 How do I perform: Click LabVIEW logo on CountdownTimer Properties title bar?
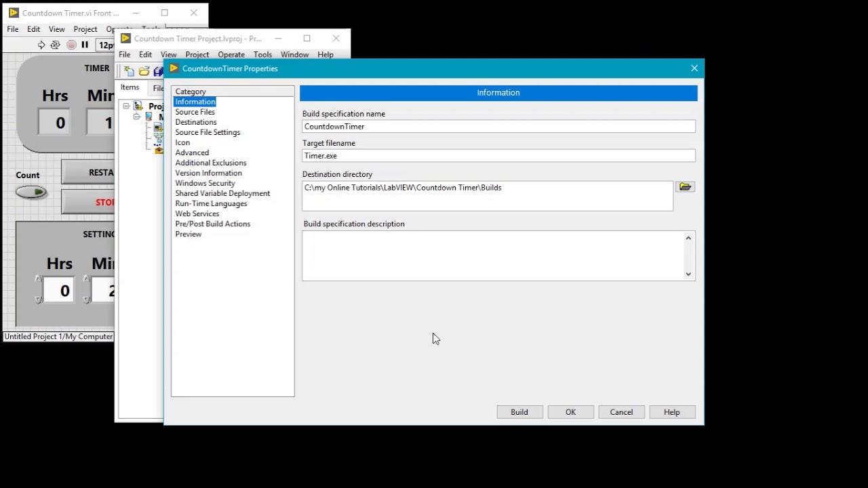click(174, 68)
